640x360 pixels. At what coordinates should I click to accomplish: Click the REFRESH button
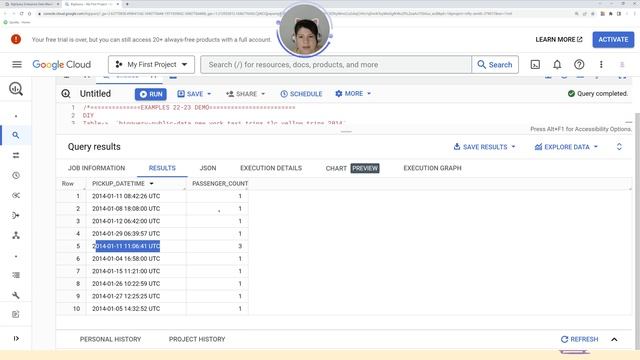(x=579, y=339)
